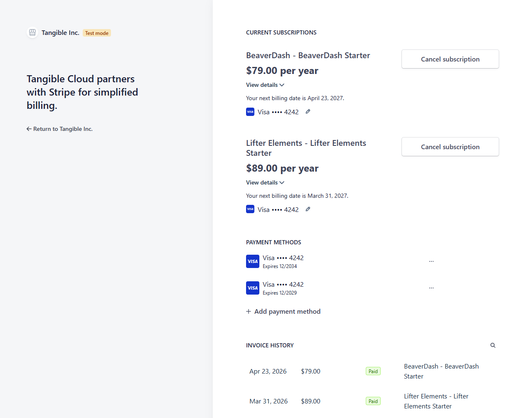Expand View details under BeaverDash Starter
The height and width of the screenshot is (418, 532).
point(265,85)
